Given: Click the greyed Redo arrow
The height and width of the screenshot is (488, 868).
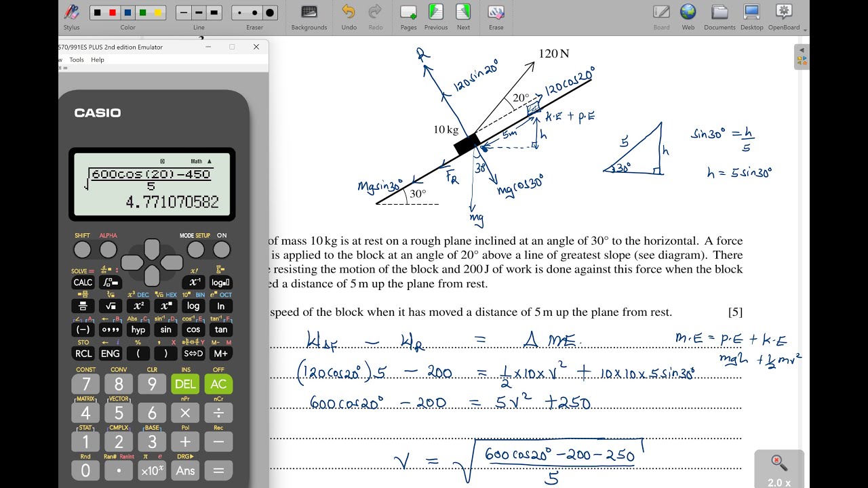Looking at the screenshot, I should click(374, 17).
